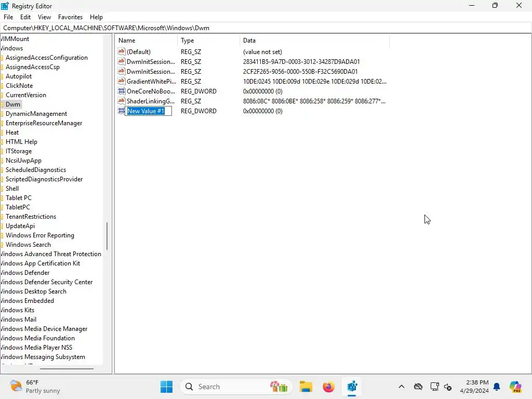Viewport: 532px width, 399px height.
Task: Select the ClickNote key
Action: tap(19, 86)
